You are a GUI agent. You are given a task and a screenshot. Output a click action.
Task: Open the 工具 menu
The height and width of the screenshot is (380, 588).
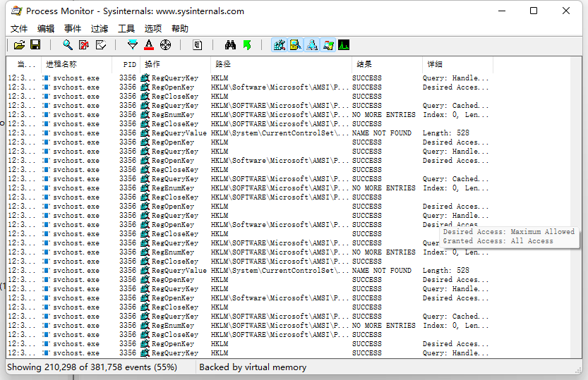pyautogui.click(x=126, y=28)
